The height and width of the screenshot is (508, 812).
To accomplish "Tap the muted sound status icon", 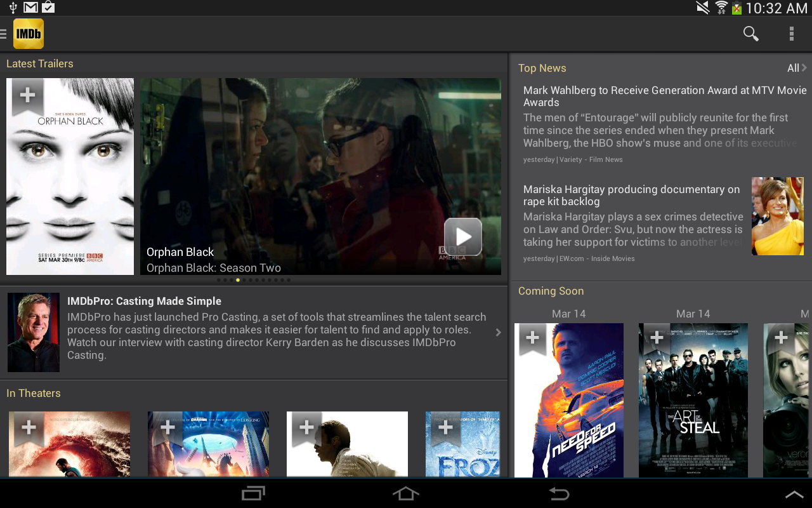I will (x=702, y=8).
